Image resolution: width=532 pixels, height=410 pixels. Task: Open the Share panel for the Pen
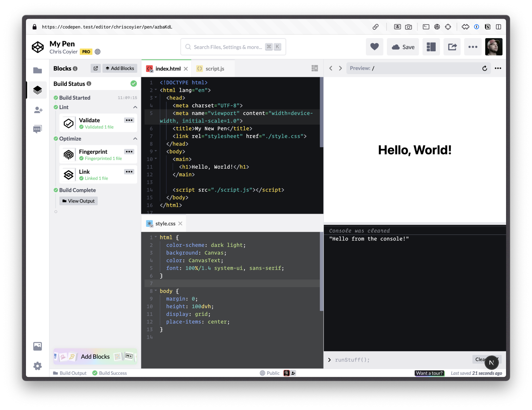click(x=452, y=47)
